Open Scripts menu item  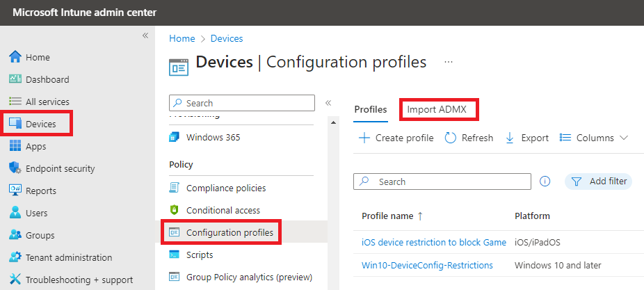200,255
